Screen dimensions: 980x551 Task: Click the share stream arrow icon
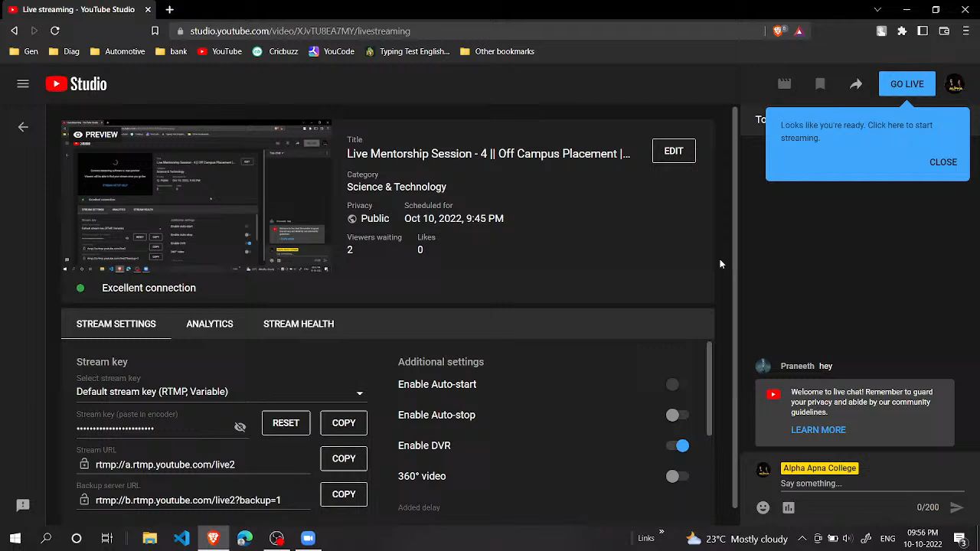[x=855, y=84]
